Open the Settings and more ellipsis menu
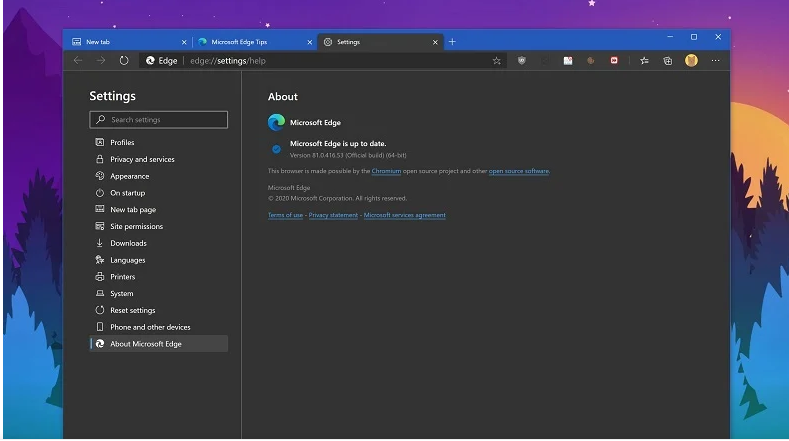Image resolution: width=789 pixels, height=441 pixels. point(715,61)
